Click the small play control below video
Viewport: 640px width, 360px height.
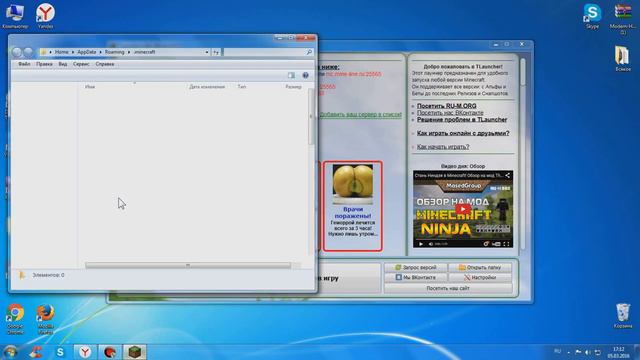click(420, 244)
